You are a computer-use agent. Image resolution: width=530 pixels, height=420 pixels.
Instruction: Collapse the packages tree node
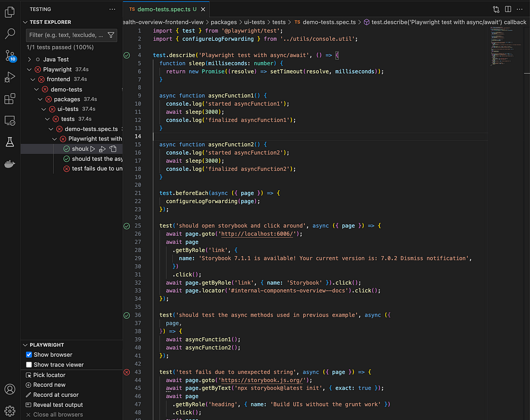click(40, 99)
